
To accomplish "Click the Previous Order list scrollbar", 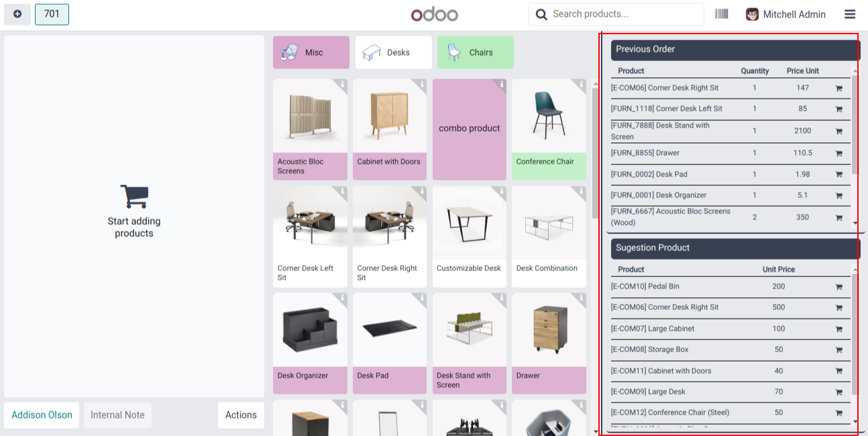I will click(x=855, y=125).
